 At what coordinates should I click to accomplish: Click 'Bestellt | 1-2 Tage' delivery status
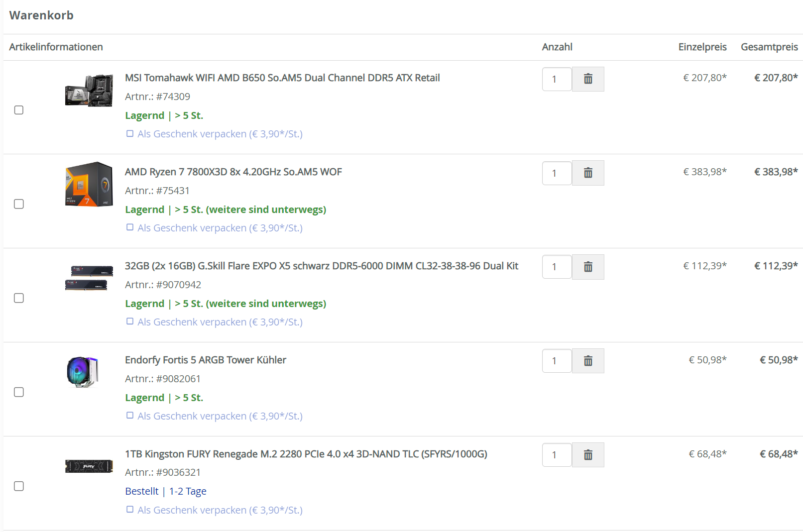coord(166,491)
